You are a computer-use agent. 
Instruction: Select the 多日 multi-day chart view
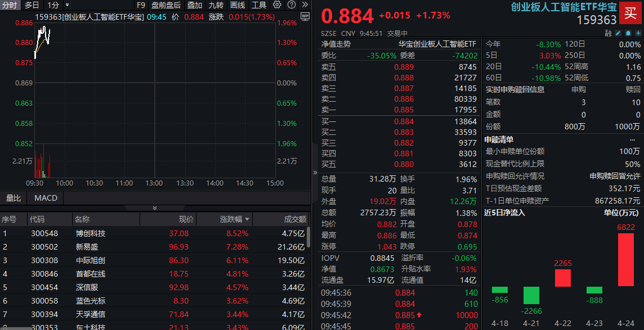click(31, 5)
